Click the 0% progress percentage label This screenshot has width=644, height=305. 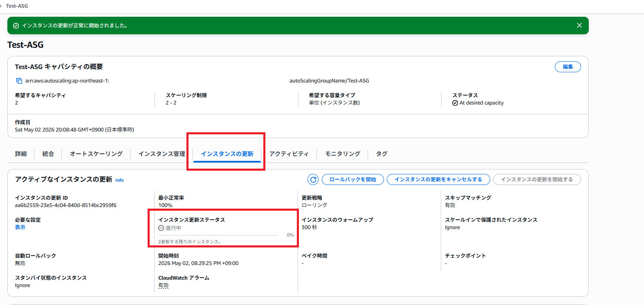[290, 235]
